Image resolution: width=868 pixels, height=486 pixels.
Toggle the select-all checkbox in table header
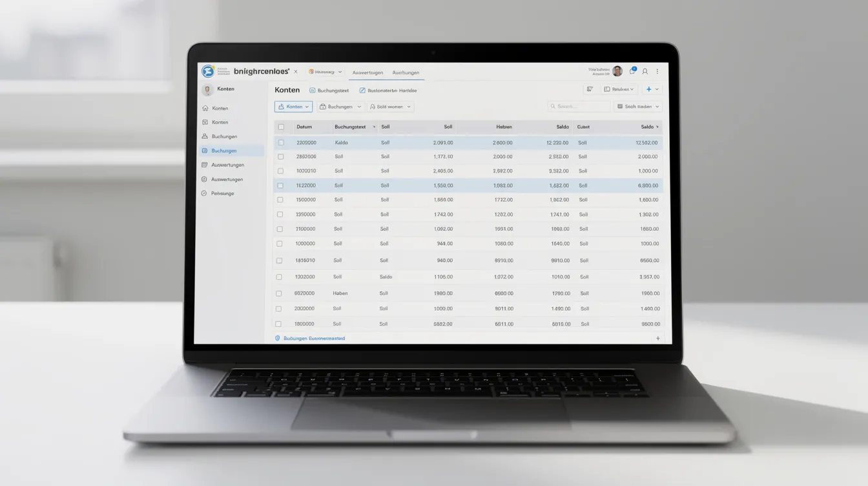tap(281, 127)
